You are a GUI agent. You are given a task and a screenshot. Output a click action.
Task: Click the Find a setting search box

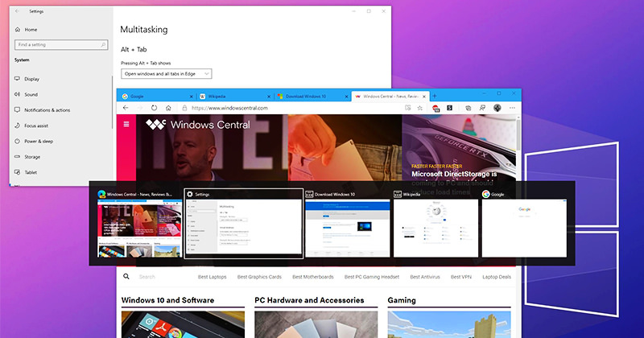coord(61,45)
